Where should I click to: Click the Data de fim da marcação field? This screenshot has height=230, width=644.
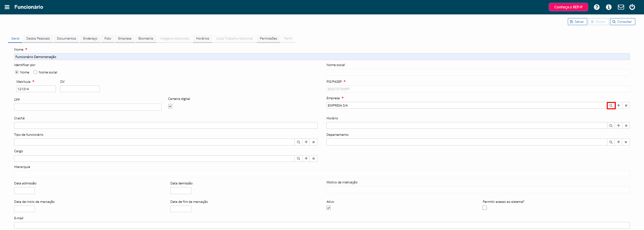pos(181,209)
